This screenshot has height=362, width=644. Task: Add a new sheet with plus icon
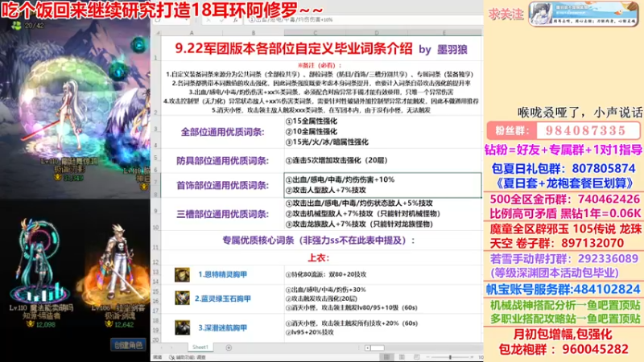click(229, 348)
